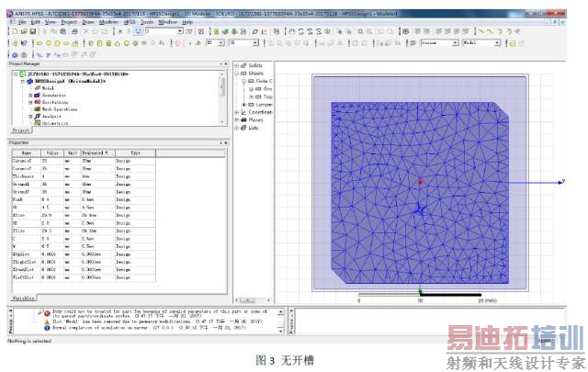Click the New project icon

tap(15, 31)
